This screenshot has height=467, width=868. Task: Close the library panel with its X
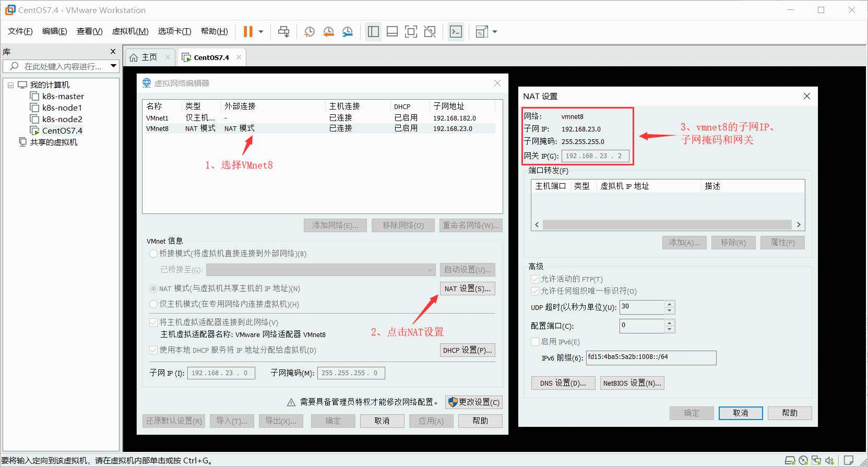pyautogui.click(x=113, y=51)
